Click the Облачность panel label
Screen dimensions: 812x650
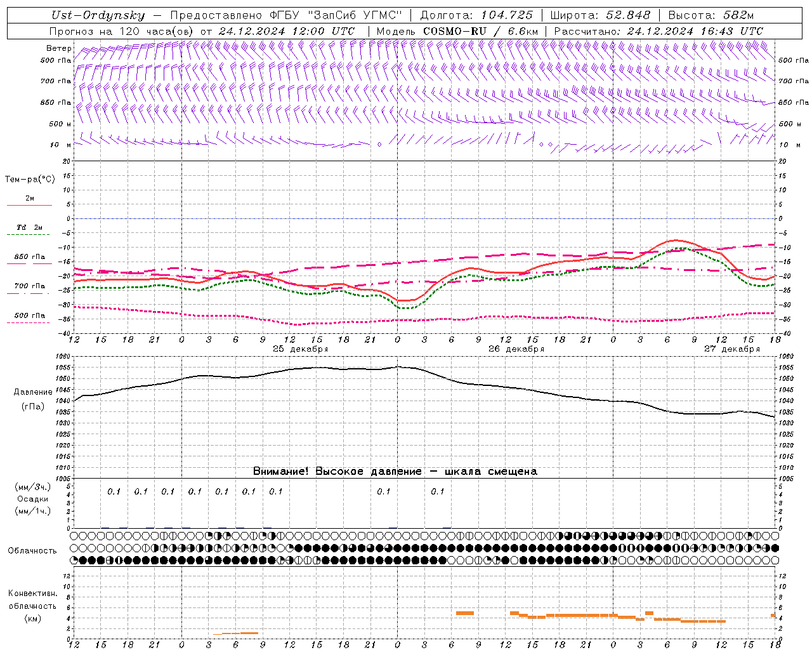32,551
